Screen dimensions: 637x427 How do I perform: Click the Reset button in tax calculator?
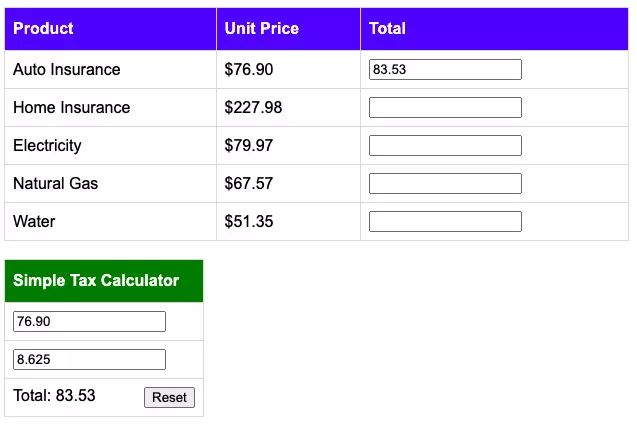(169, 397)
